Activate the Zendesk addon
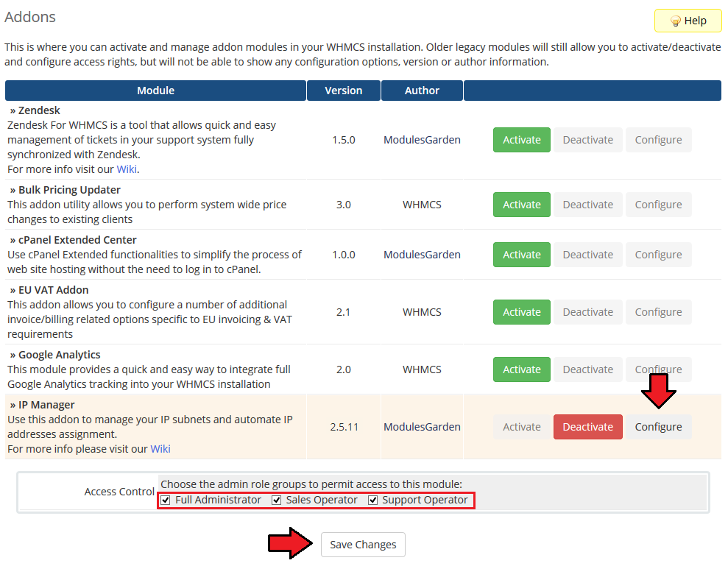 pyautogui.click(x=521, y=140)
